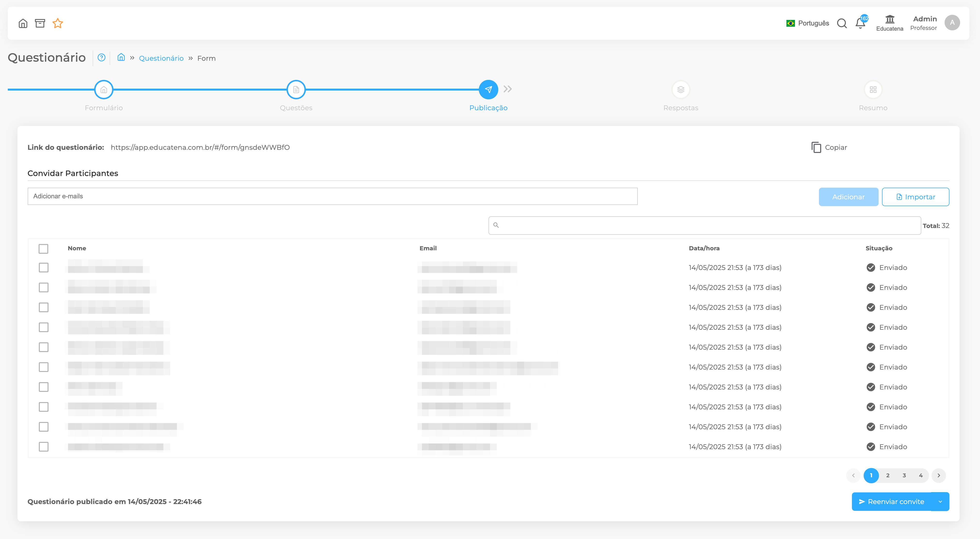Select the Publicação paper plane step
Image resolution: width=980 pixels, height=539 pixels.
(x=489, y=90)
